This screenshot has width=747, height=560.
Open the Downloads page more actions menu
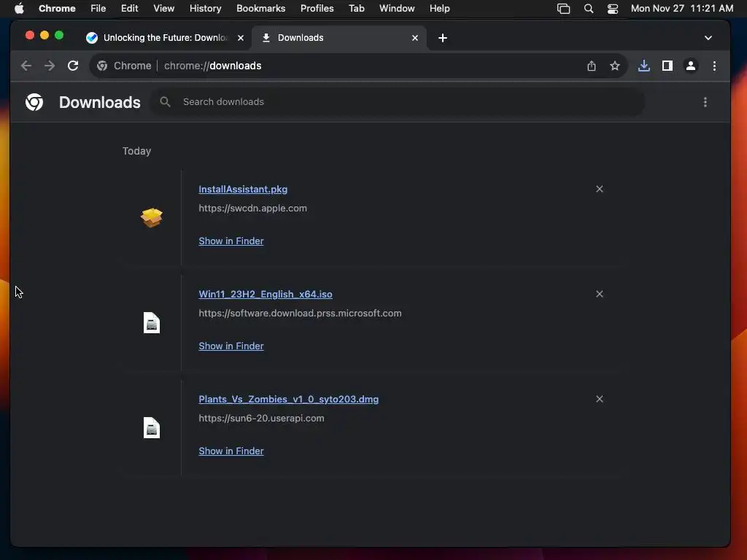(x=705, y=102)
